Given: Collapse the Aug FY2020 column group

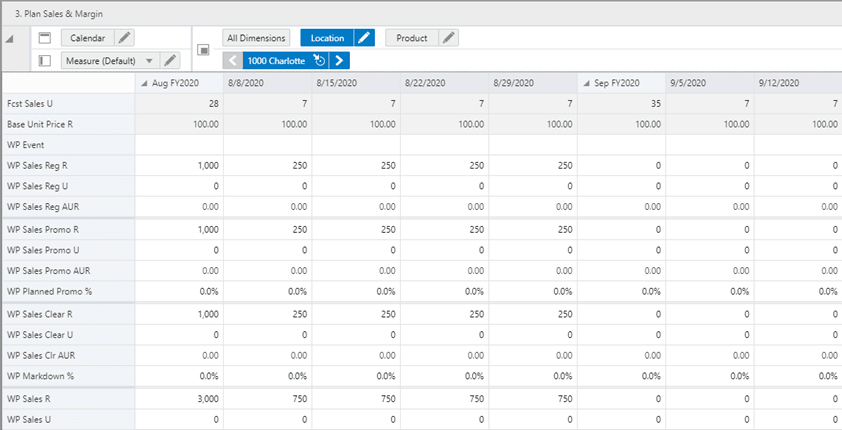Looking at the screenshot, I should tap(144, 84).
